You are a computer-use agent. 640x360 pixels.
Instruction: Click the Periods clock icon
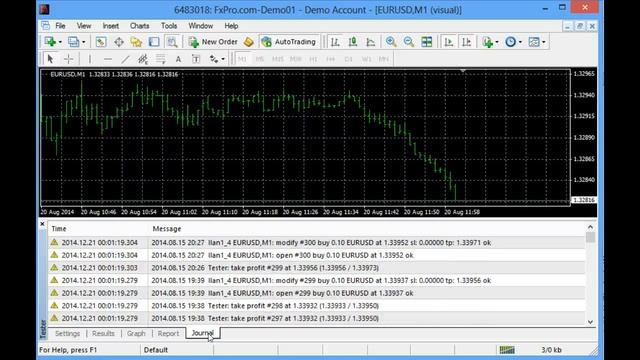(510, 42)
